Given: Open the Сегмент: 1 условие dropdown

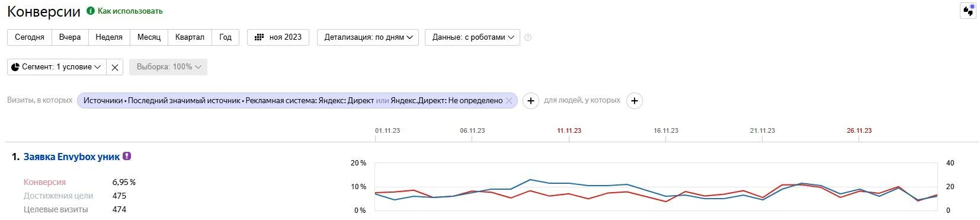Looking at the screenshot, I should (x=57, y=67).
